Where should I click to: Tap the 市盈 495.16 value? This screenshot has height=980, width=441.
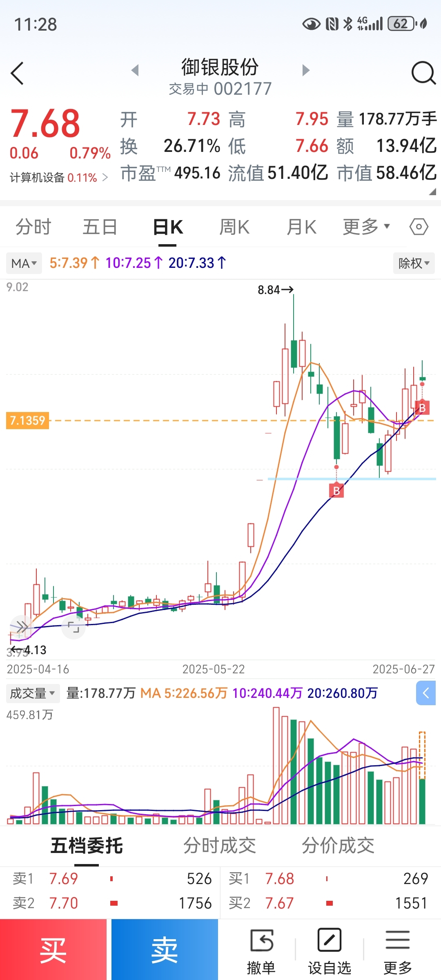click(x=197, y=173)
